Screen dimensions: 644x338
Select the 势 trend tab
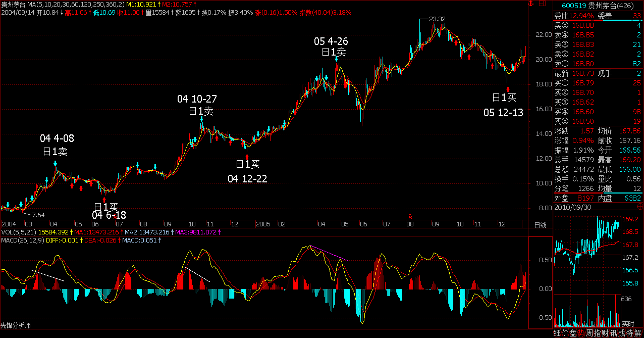pos(580,333)
